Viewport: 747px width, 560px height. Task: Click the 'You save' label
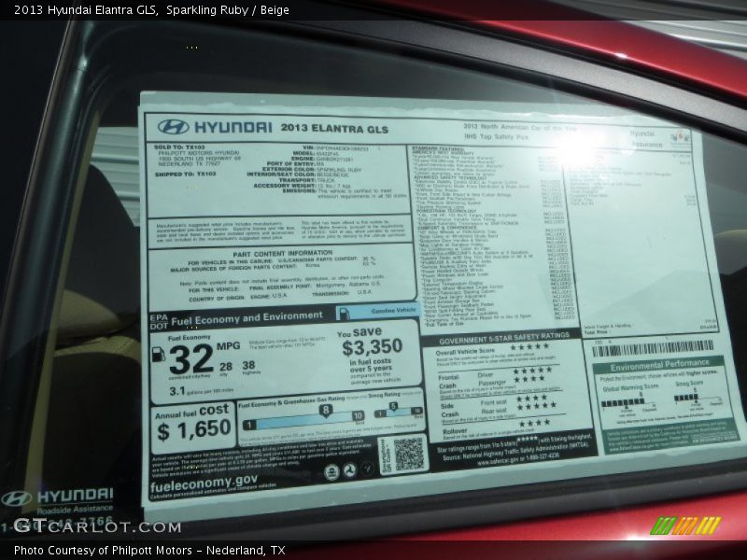pyautogui.click(x=359, y=332)
